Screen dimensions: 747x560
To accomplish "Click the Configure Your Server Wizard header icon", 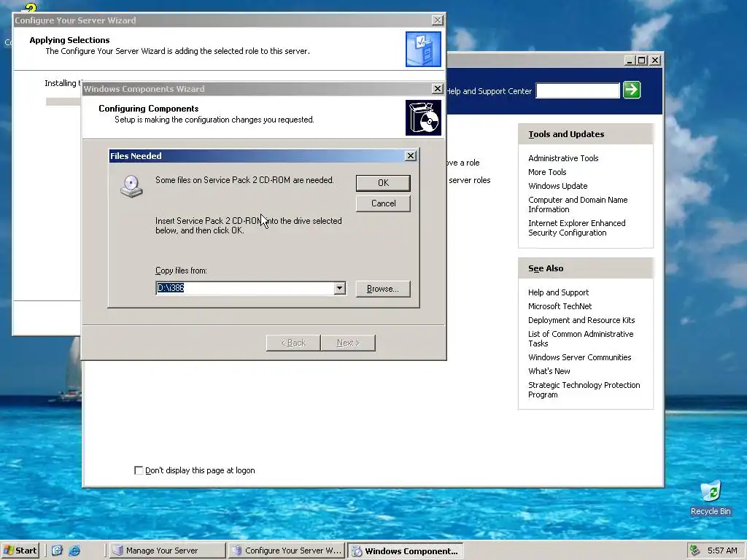I will tap(423, 49).
